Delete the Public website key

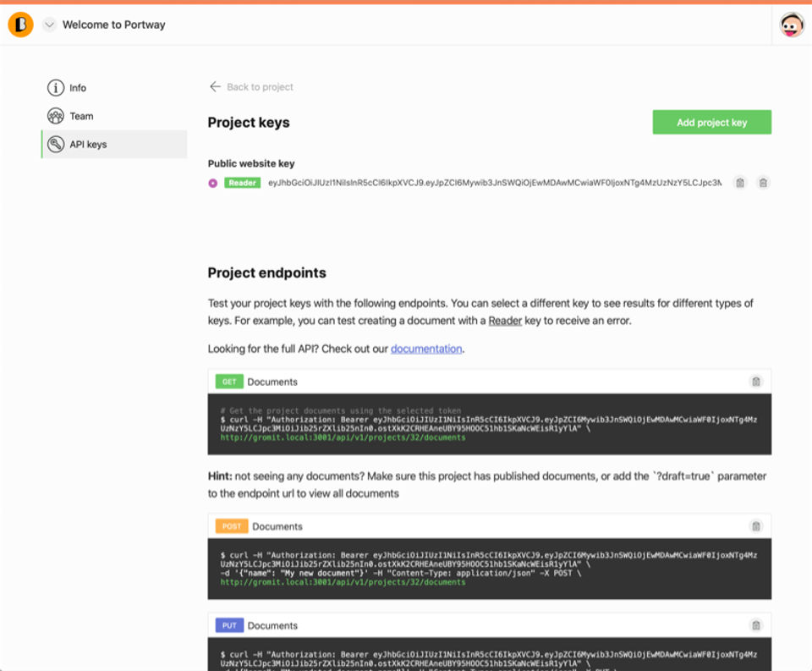(x=763, y=183)
